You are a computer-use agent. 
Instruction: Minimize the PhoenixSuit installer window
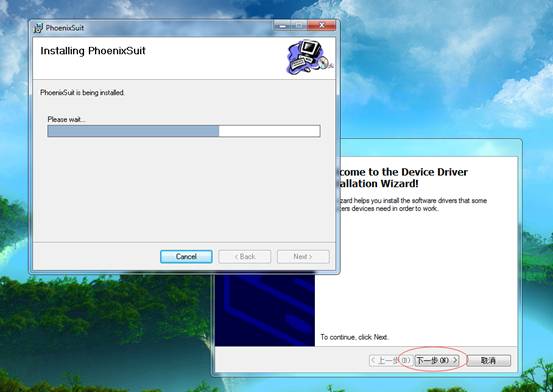click(x=283, y=26)
